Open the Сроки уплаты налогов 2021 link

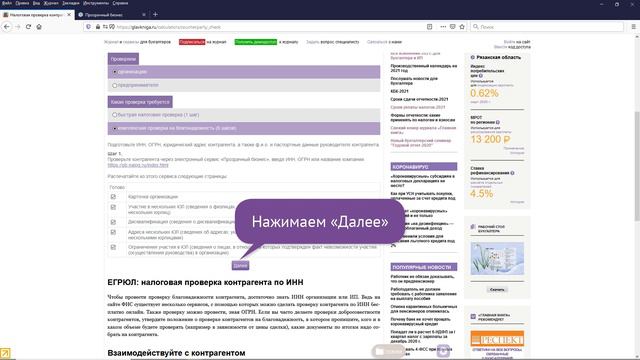[418, 107]
